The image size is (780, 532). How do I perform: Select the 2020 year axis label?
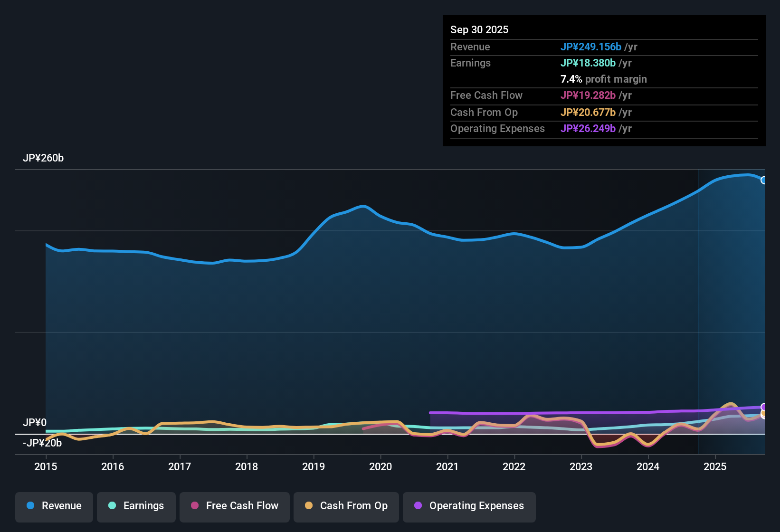pyautogui.click(x=380, y=467)
